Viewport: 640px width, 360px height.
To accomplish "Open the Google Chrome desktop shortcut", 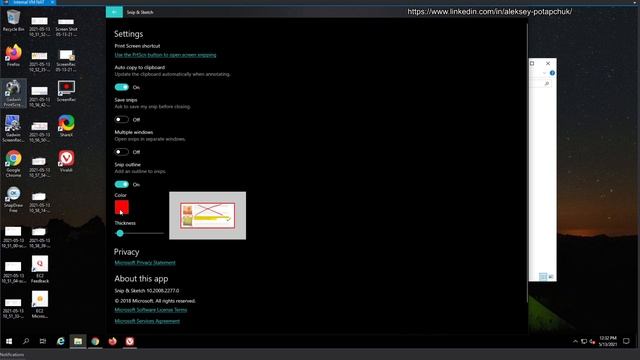I will (13, 164).
